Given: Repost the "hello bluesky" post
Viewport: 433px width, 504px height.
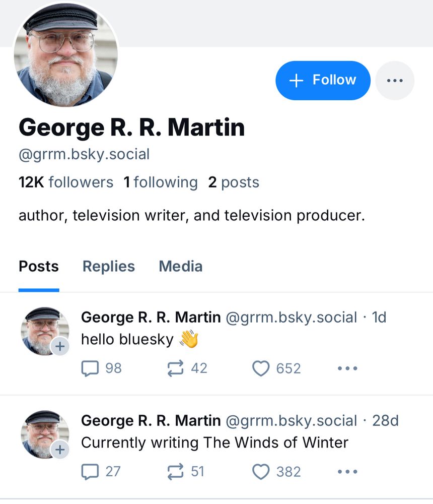Looking at the screenshot, I should click(x=175, y=369).
